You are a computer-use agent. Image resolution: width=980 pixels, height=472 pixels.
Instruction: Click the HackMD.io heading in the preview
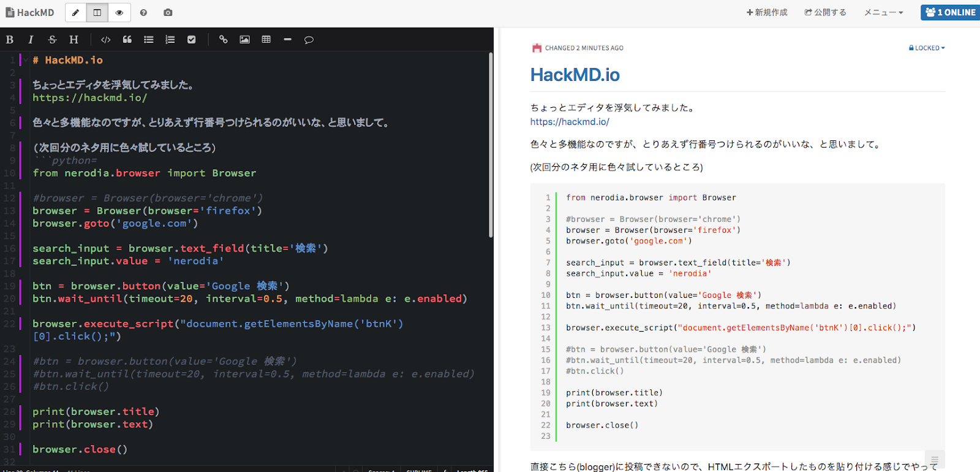pos(575,75)
